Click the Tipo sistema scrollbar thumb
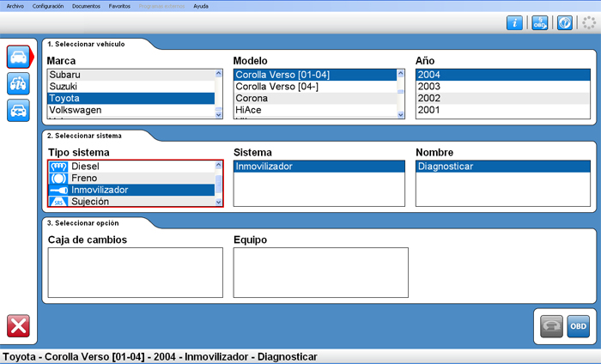This screenshot has width=601, height=364. (x=218, y=185)
